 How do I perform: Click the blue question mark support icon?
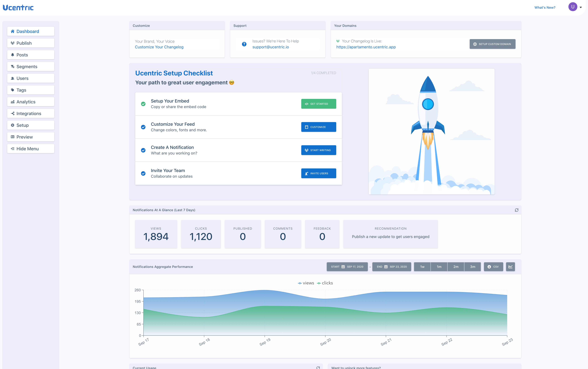tap(244, 44)
